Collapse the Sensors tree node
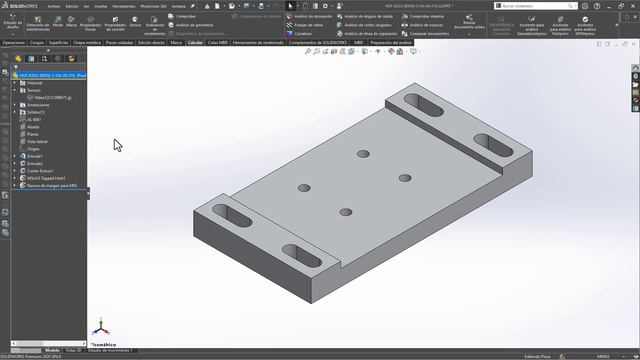Viewport: 640px width, 360px height. (15, 90)
